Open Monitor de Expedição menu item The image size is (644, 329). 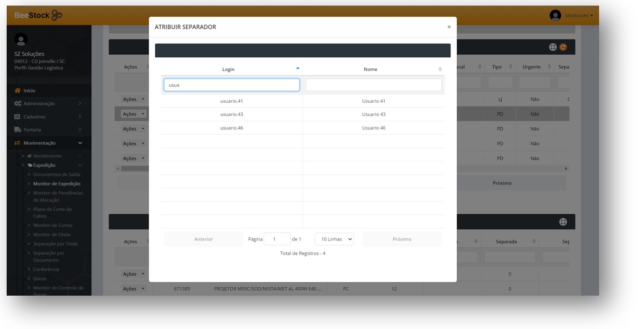56,184
